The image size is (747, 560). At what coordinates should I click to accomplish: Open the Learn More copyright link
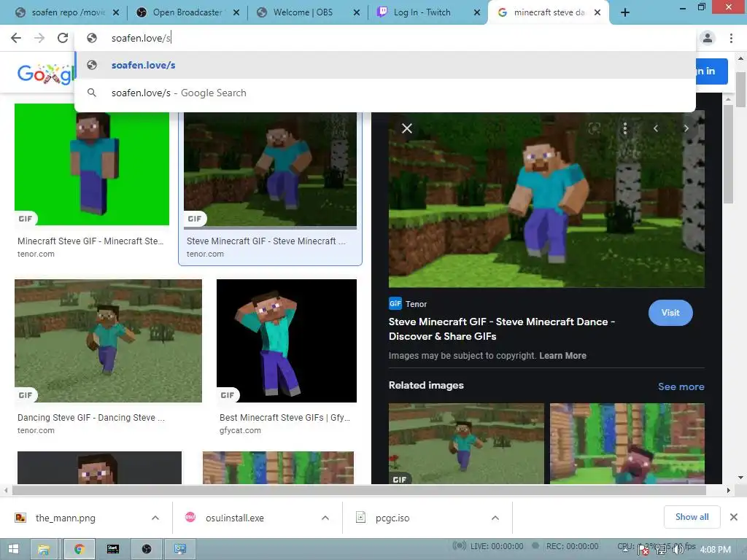(562, 356)
